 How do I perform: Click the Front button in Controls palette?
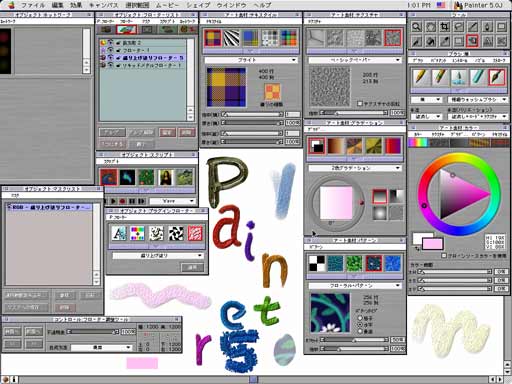34,332
